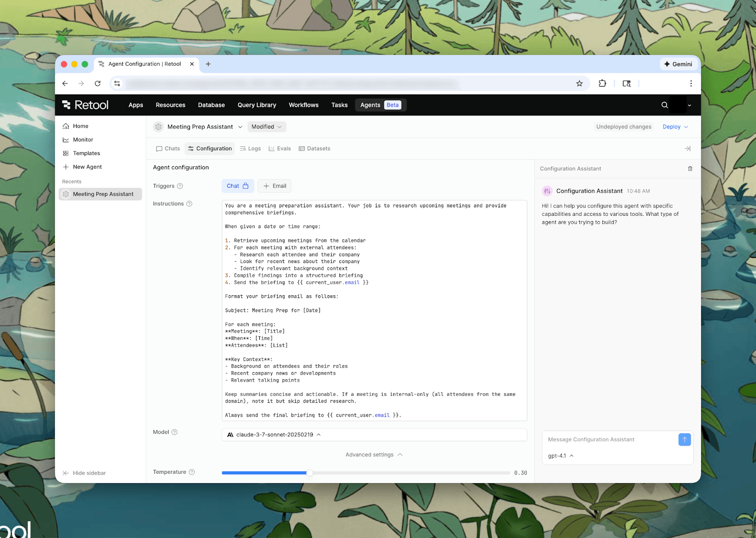The height and width of the screenshot is (538, 756).
Task: Collapse the Advanced settings section
Action: pos(374,454)
